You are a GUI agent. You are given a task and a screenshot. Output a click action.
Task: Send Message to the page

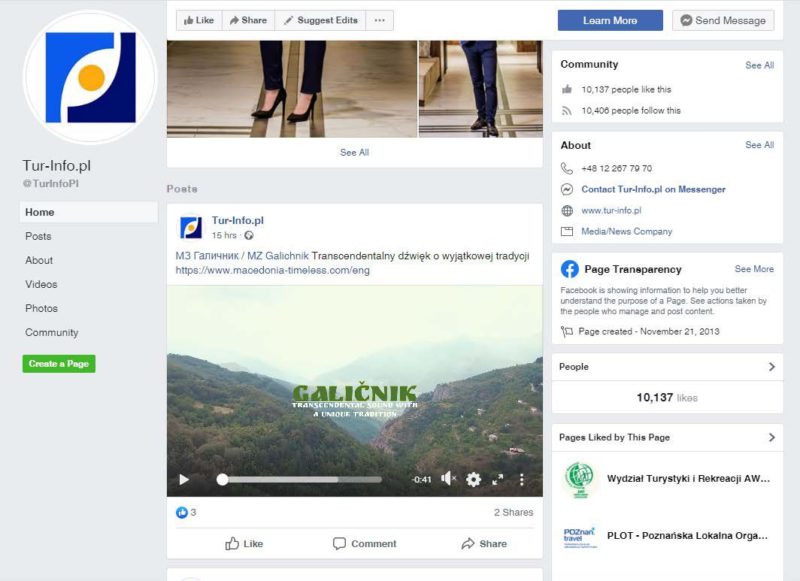coord(723,20)
